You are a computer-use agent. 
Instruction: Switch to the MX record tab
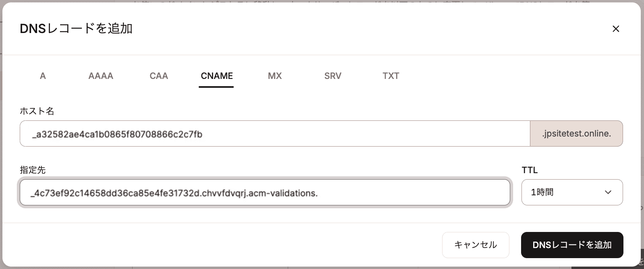tap(274, 76)
